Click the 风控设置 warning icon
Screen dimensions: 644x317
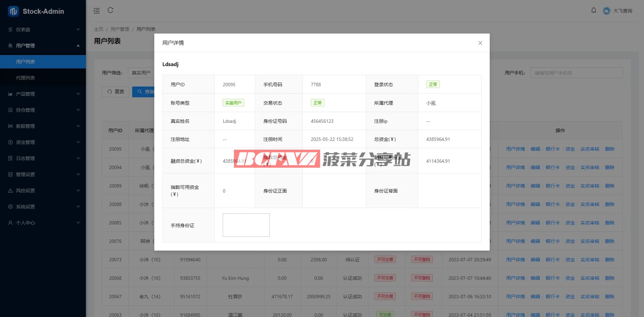point(10,191)
